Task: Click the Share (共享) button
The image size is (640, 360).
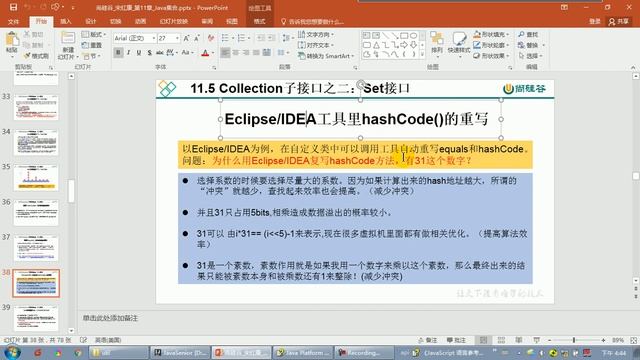Action: (619, 22)
